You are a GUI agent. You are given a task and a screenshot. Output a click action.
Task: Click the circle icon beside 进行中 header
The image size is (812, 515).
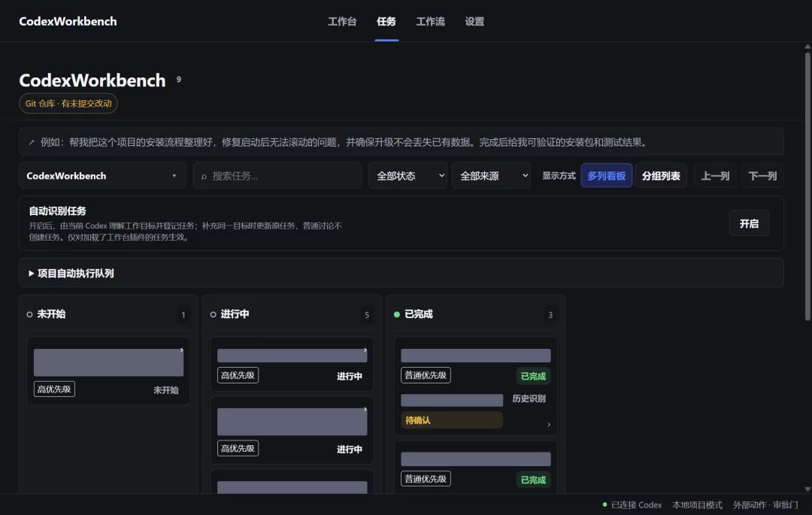pyautogui.click(x=213, y=315)
